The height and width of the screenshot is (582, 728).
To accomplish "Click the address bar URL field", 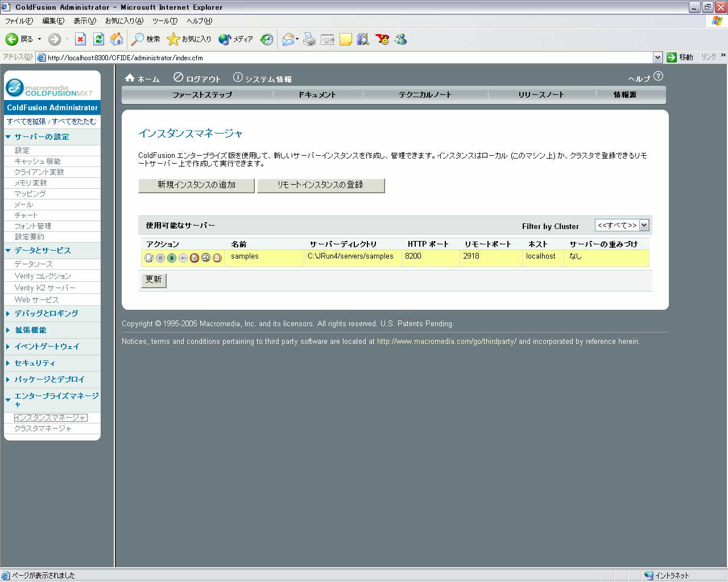I will tap(344, 57).
